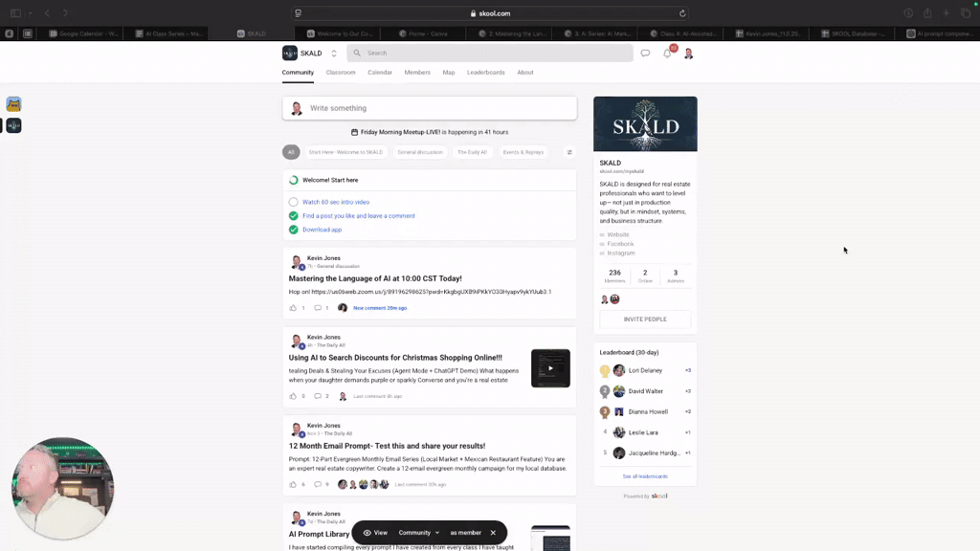Open comments on Mastering the Language post

318,308
